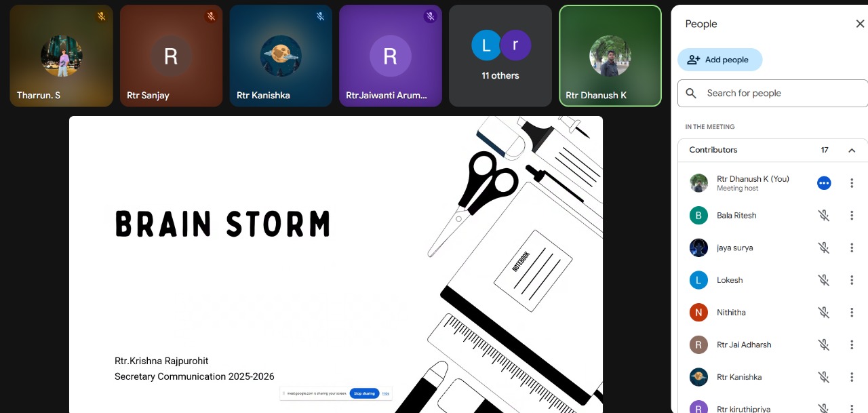Open more options for jaya surya
The image size is (868, 413).
coord(852,248)
